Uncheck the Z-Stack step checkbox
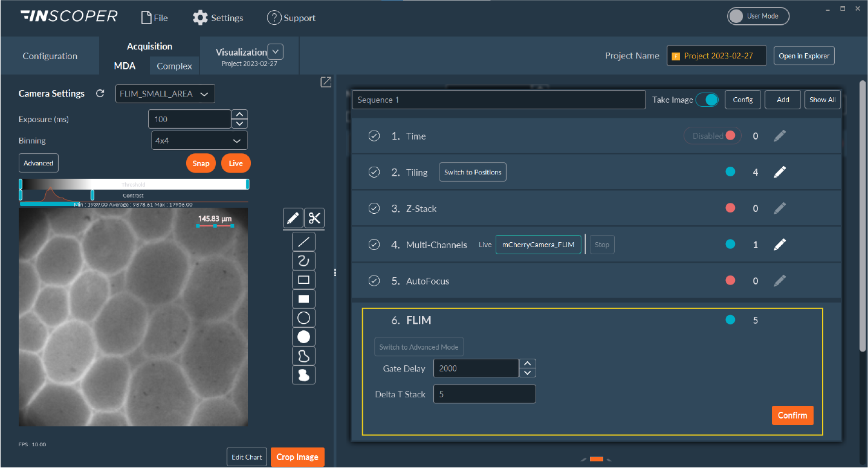Viewport: 868px width, 468px height. [374, 208]
